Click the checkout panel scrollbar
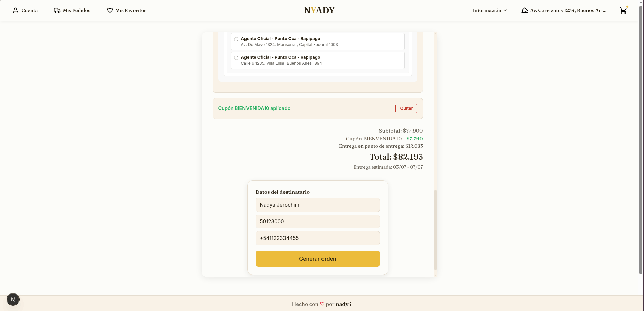This screenshot has width=644, height=311. point(435,230)
